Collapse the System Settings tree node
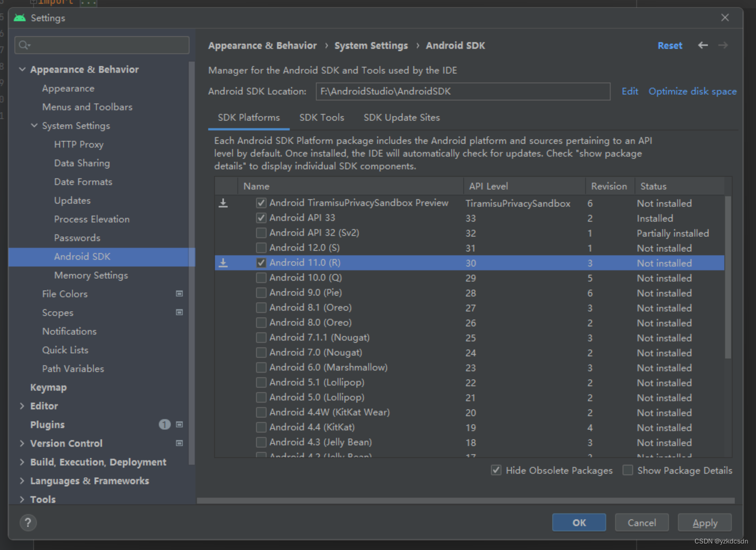This screenshot has height=550, width=756. coord(34,126)
